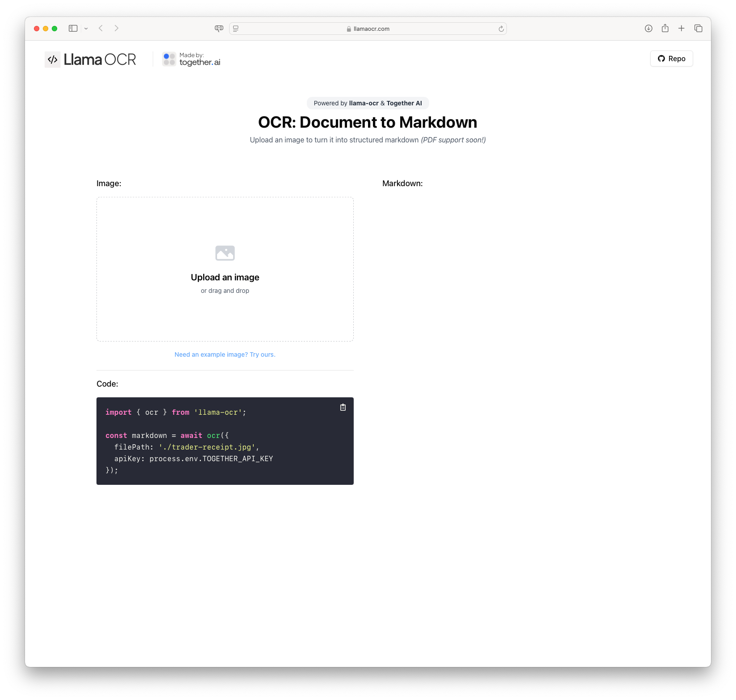Click the browser translate icon left of address bar

218,28
